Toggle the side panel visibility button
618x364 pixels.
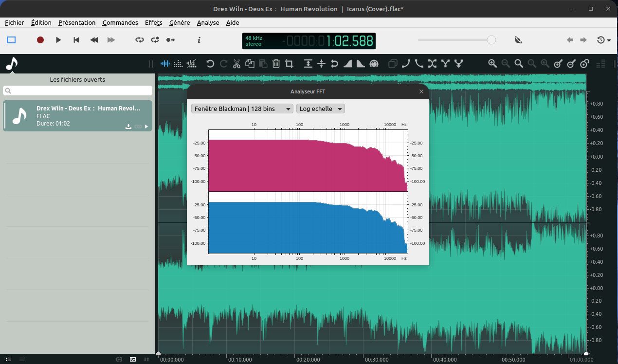click(x=11, y=40)
